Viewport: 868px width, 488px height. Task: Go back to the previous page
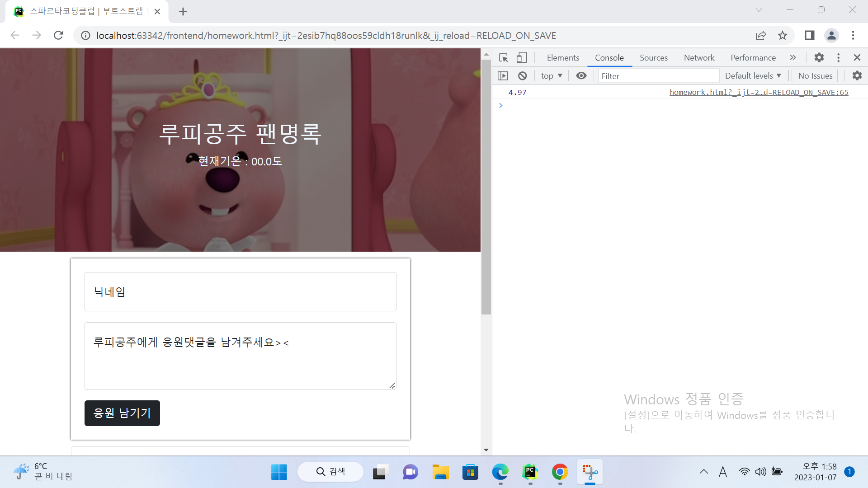tap(15, 35)
